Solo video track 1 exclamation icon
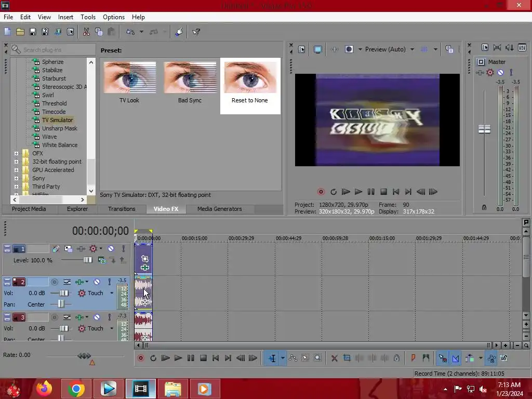 tap(124, 249)
